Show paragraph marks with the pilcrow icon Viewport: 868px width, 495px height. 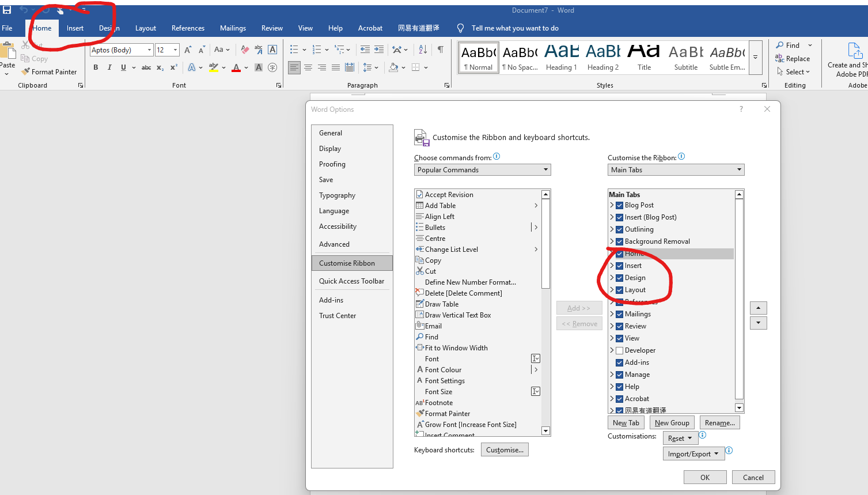[x=441, y=50]
